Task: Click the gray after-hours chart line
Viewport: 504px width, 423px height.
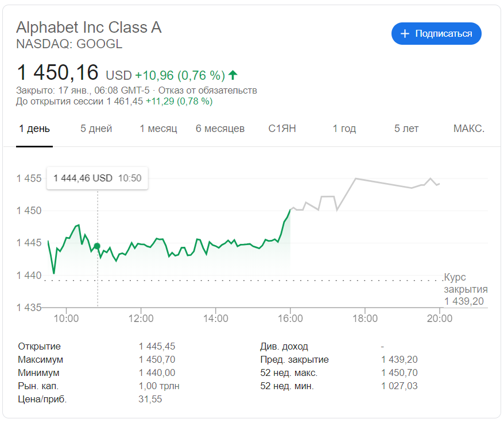Action: pos(356,178)
